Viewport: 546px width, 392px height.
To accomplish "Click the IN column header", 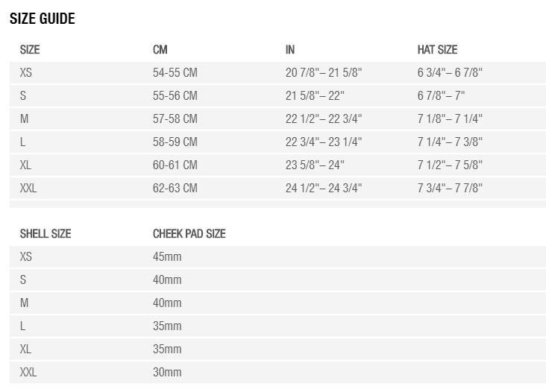I will click(x=290, y=50).
